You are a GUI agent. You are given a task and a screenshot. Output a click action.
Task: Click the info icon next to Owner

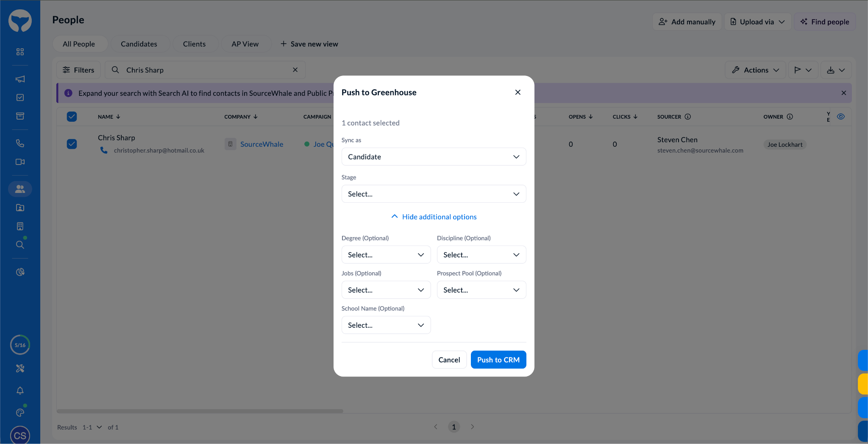790,117
